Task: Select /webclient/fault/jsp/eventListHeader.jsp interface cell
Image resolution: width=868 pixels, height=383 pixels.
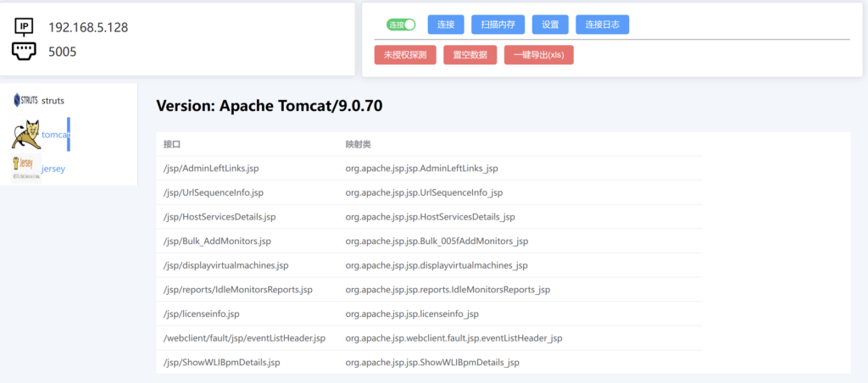Action: [x=244, y=337]
